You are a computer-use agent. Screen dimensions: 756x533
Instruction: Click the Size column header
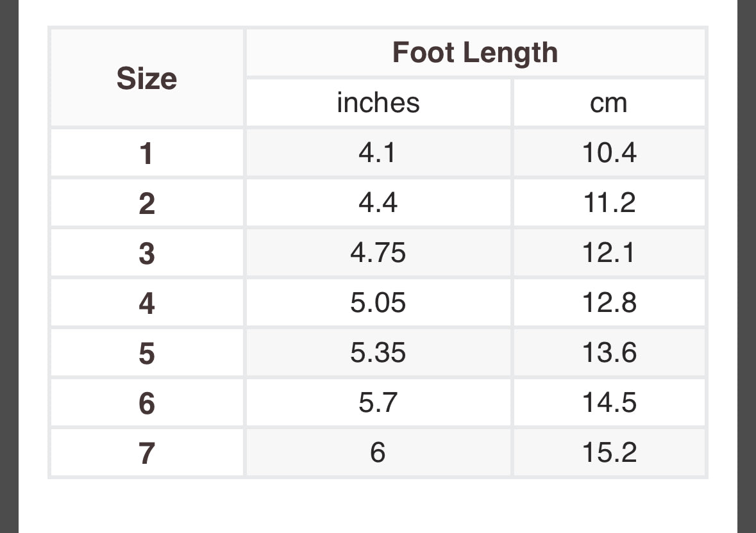pos(147,78)
